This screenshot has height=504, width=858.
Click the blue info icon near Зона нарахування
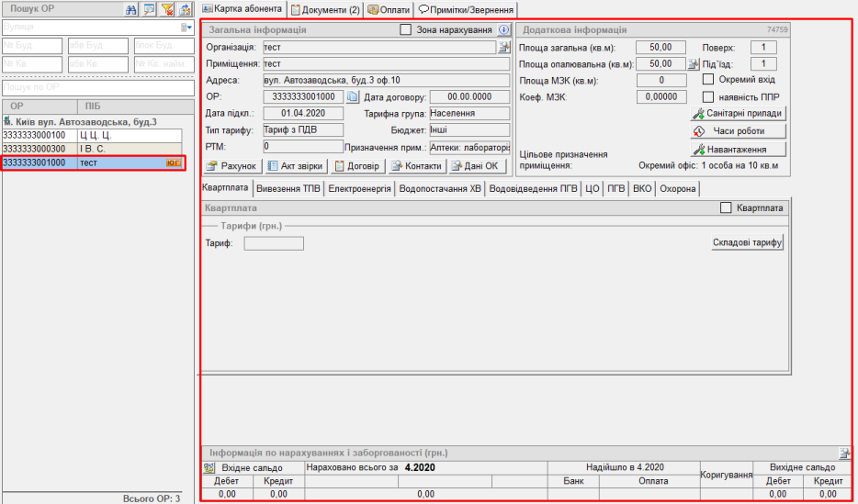click(503, 30)
